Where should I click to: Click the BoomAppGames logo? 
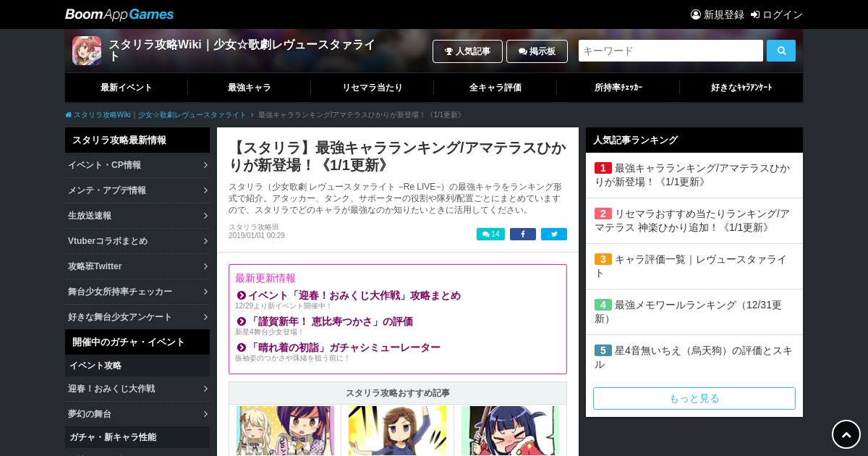tap(119, 14)
